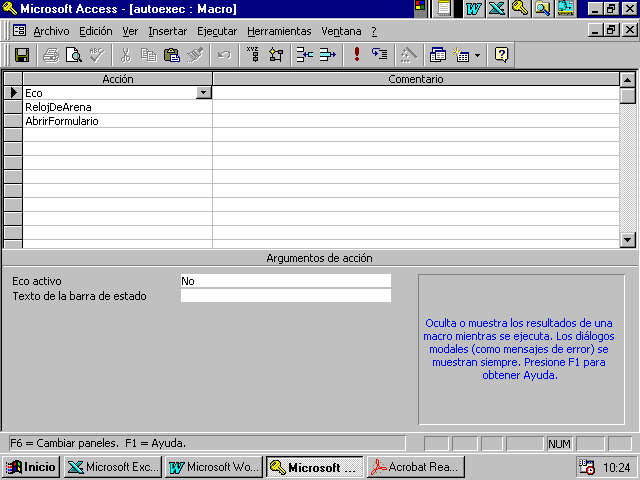Click the Microsoft Access taskbar button
The height and width of the screenshot is (480, 640).
[x=314, y=467]
